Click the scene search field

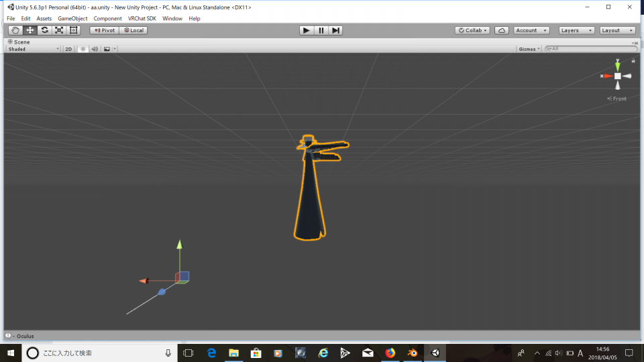point(590,49)
